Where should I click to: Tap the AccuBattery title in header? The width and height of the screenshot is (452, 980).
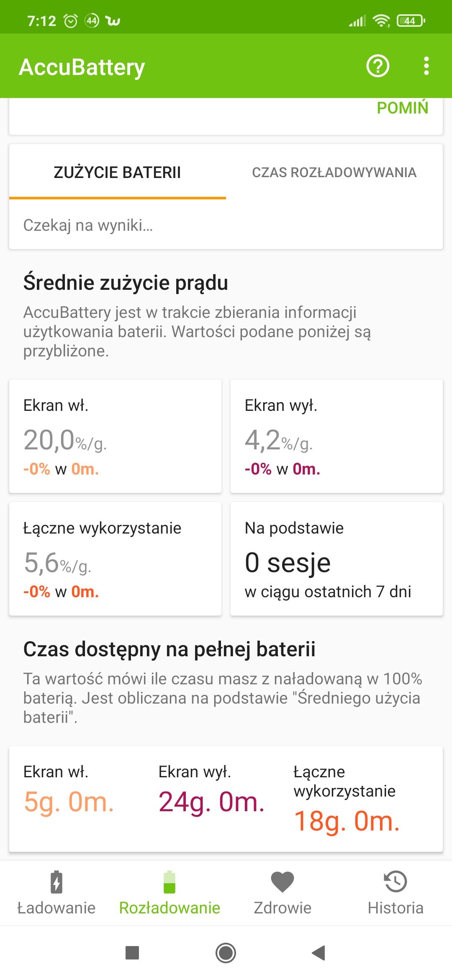tap(82, 67)
